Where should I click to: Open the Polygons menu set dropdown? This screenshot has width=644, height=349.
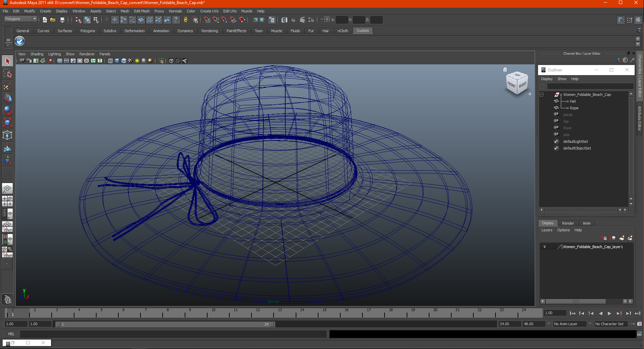[20, 19]
